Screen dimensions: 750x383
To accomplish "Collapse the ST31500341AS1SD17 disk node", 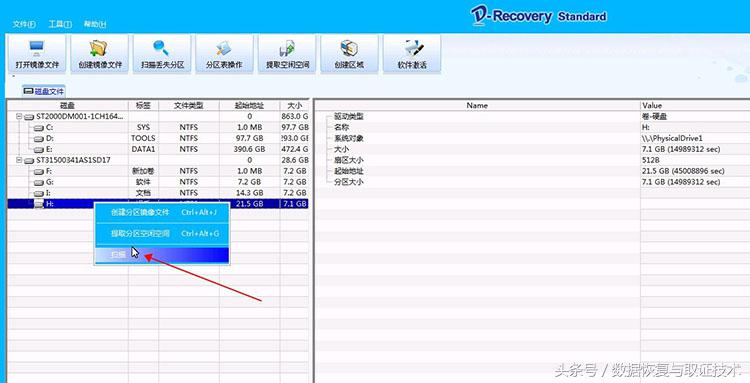I will point(19,160).
